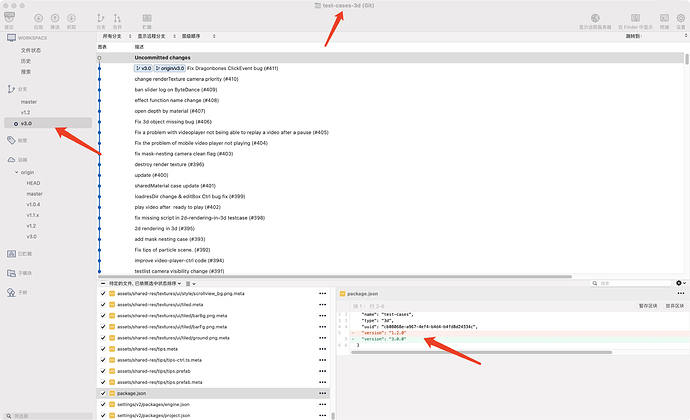Open more options for tips.prefab file row
The height and width of the screenshot is (420, 690).
[x=323, y=371]
